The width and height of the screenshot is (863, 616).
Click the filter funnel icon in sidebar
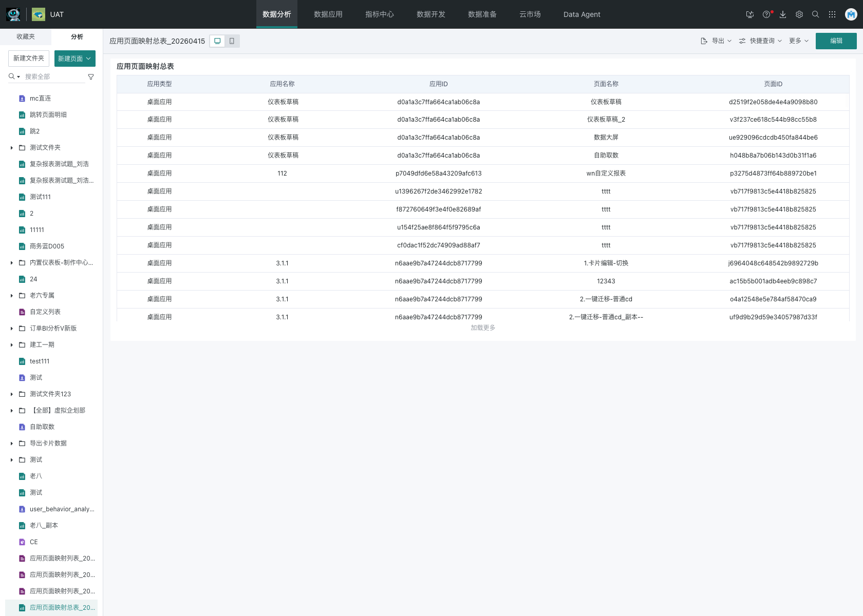click(x=91, y=77)
